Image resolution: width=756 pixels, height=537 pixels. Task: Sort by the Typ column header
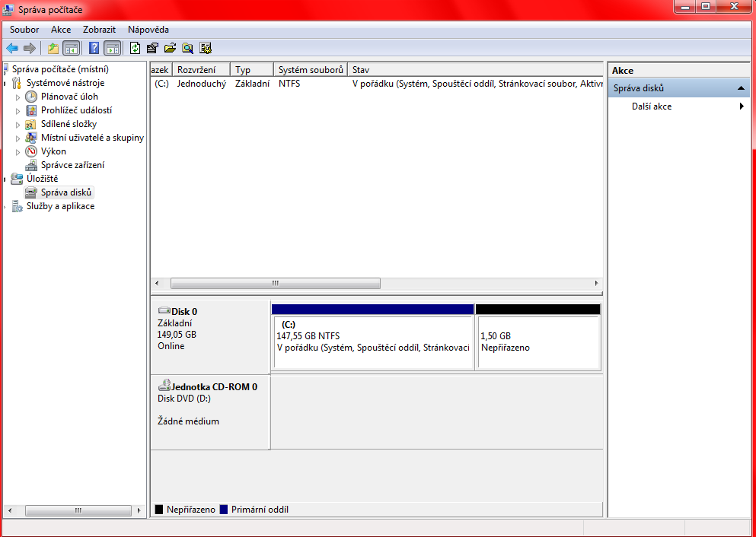click(x=252, y=70)
